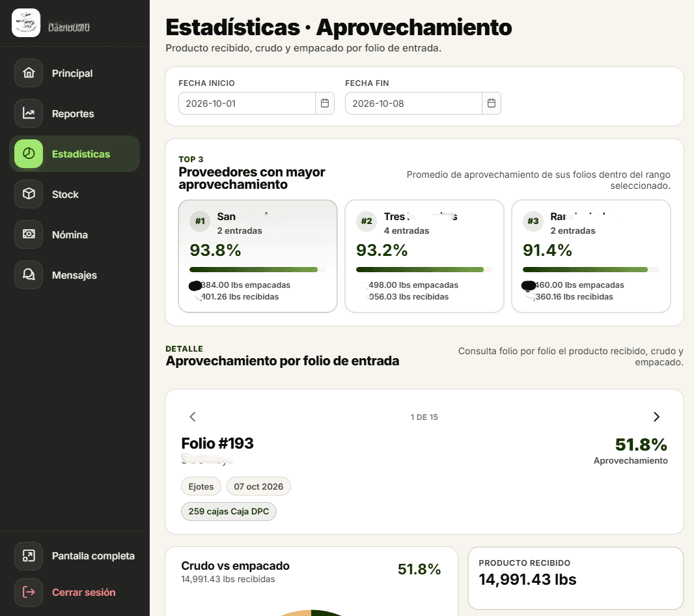
Task: Click the Folio #193 heading
Action: coord(217,443)
